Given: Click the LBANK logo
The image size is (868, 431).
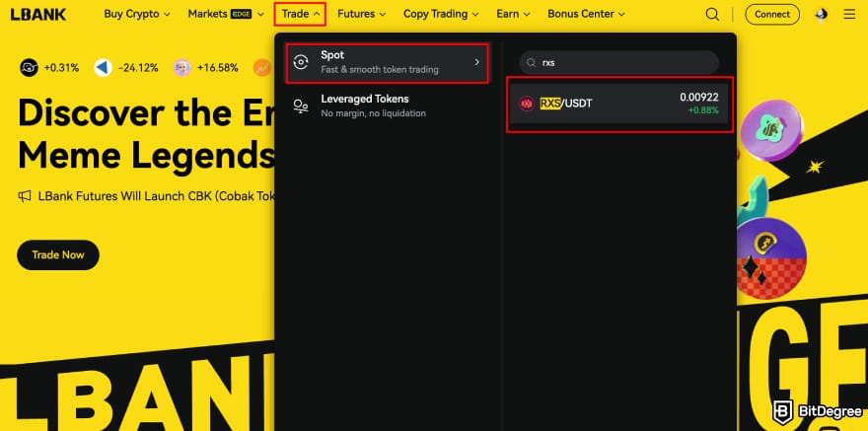Looking at the screenshot, I should (38, 15).
